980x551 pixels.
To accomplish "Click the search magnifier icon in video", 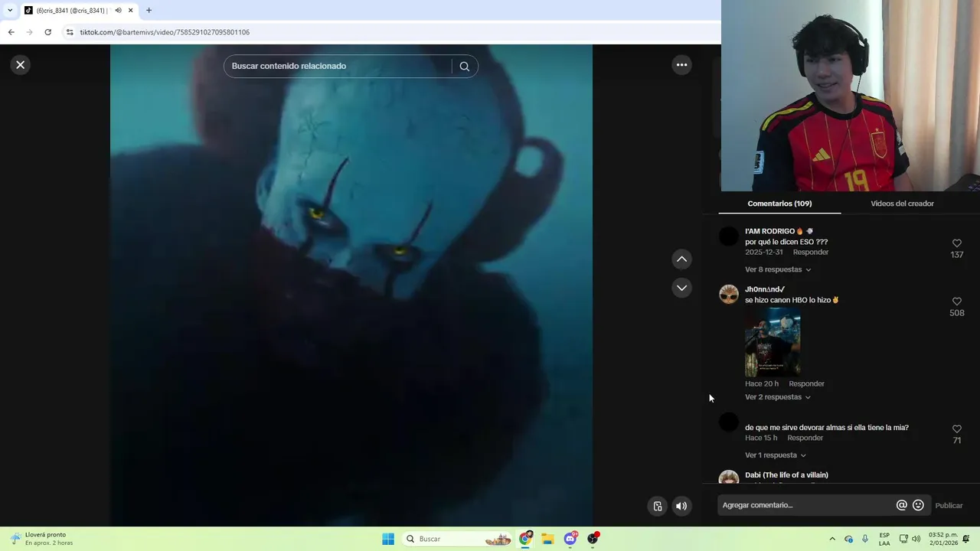I will (x=464, y=66).
